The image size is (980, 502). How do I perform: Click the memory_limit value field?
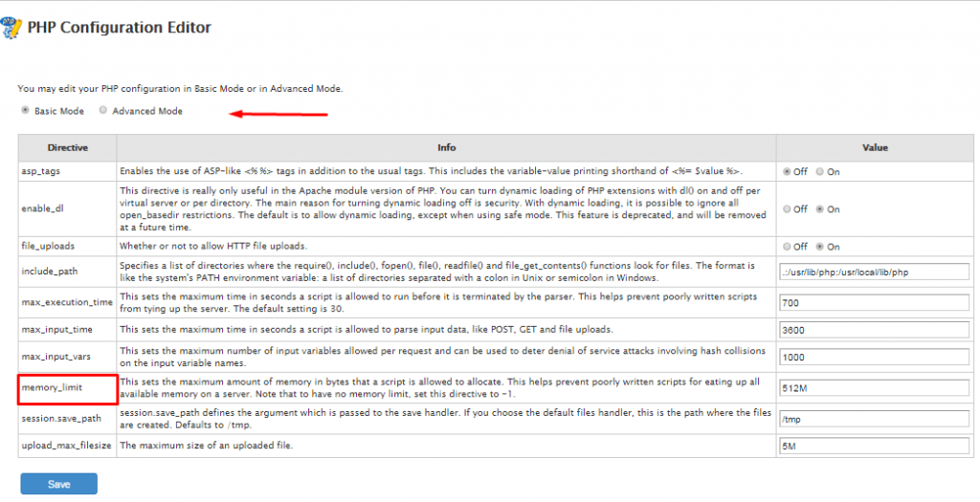click(x=875, y=388)
